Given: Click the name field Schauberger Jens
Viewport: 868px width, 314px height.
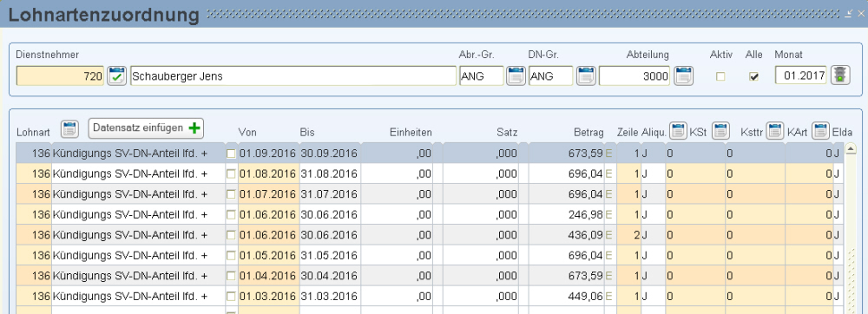Looking at the screenshot, I should point(293,75).
